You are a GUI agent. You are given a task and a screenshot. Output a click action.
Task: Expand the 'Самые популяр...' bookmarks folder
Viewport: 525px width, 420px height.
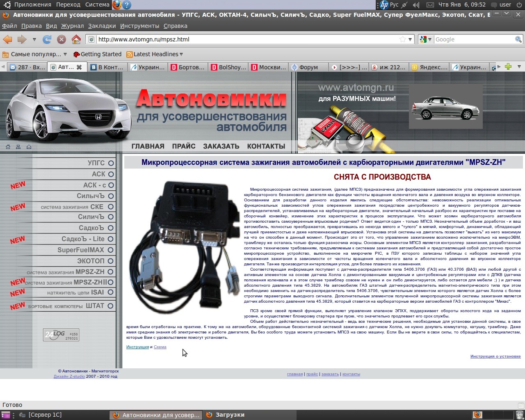[x=35, y=54]
